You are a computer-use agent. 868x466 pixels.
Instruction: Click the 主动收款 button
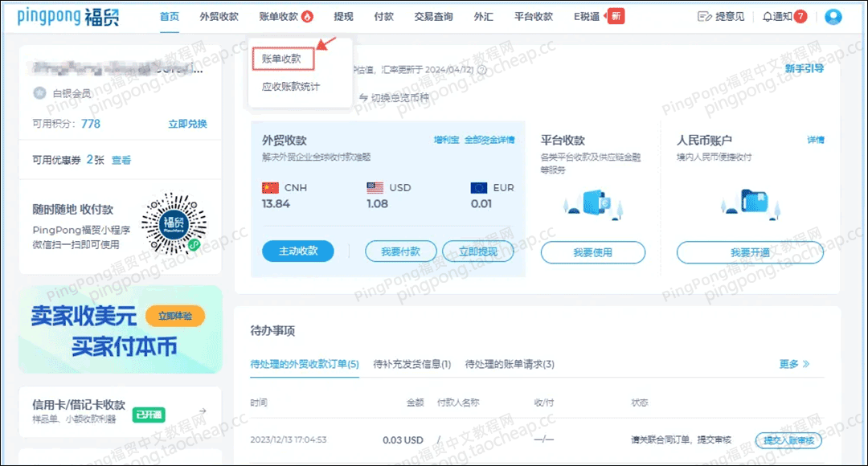point(298,251)
